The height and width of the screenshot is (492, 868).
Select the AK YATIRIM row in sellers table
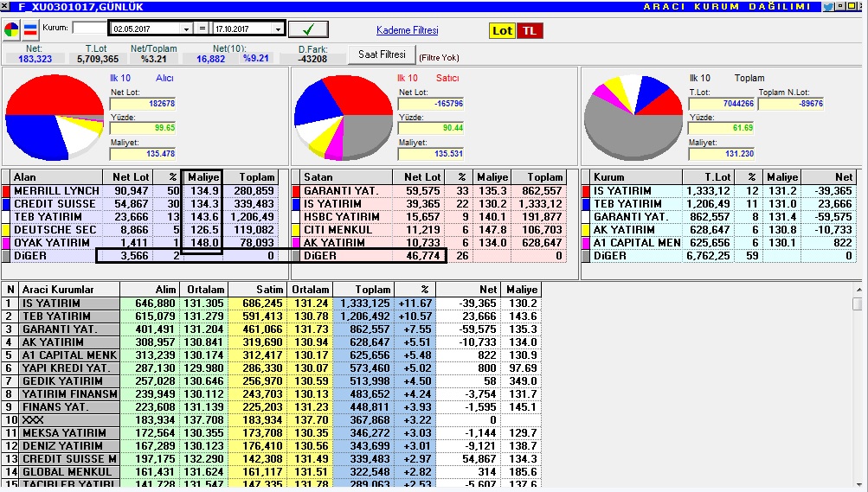point(429,243)
